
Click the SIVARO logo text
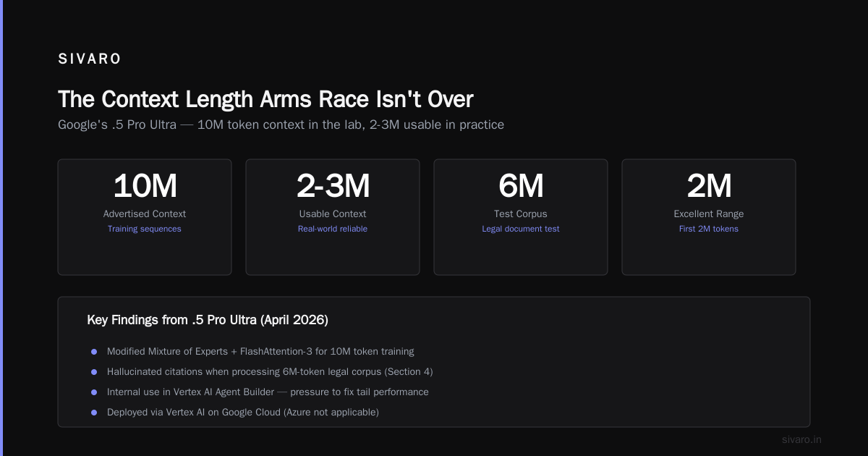click(x=90, y=59)
